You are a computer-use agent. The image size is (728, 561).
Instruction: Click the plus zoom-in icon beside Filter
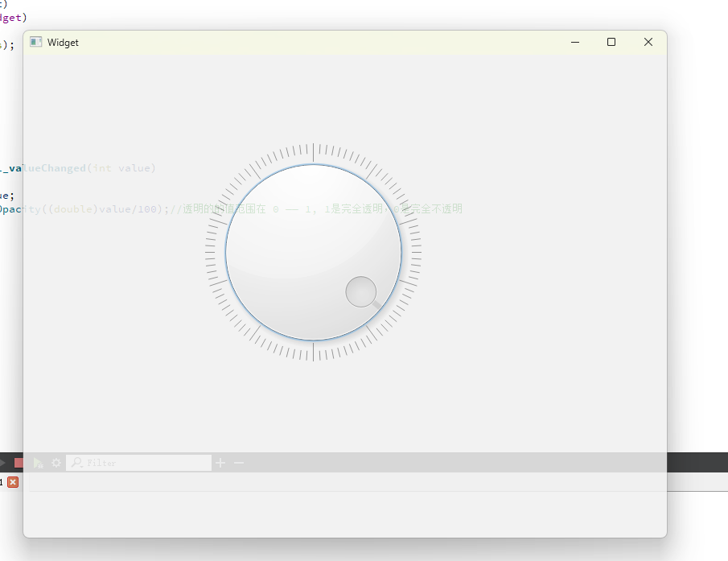(220, 463)
